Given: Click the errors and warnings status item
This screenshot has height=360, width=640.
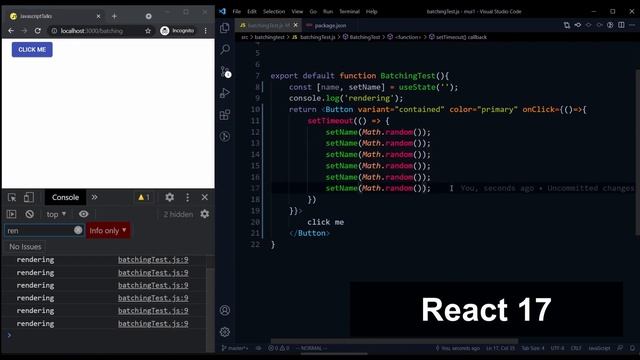Looking at the screenshot, I should (x=279, y=348).
